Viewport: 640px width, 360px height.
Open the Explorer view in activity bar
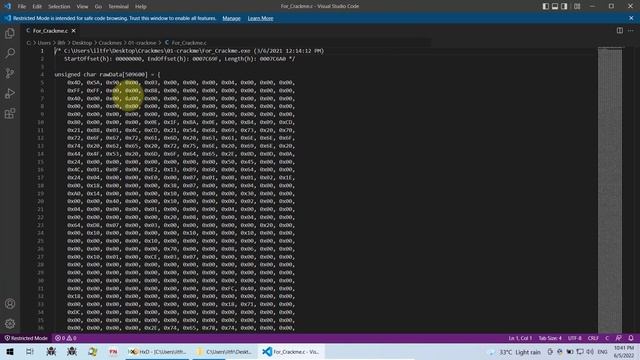pyautogui.click(x=10, y=33)
